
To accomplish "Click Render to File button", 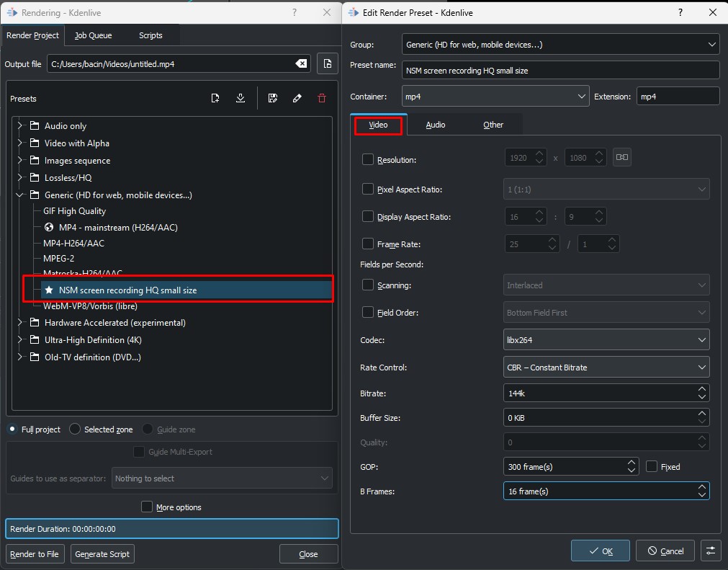I will click(x=35, y=553).
